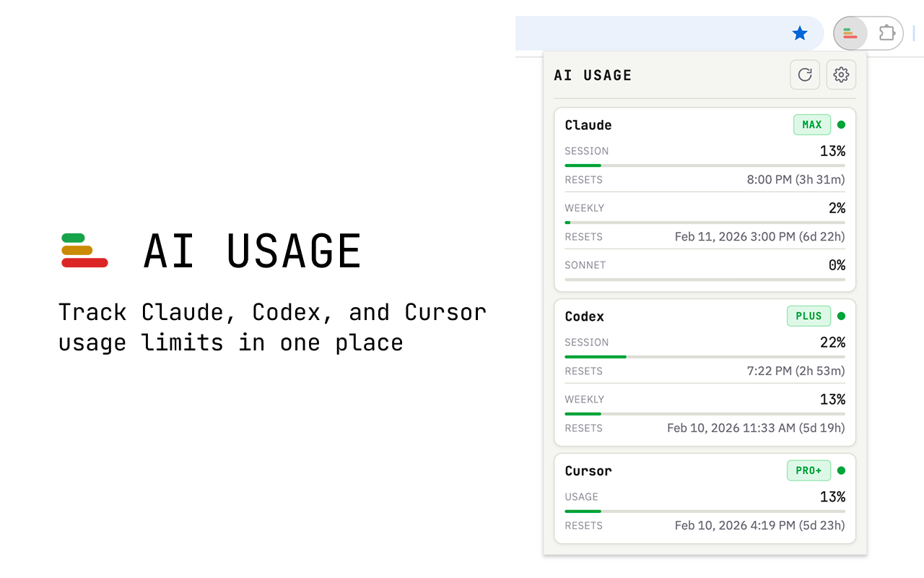Click the reset time "7:22 PM (2h 53m)"
924x578 pixels.
[x=796, y=371]
